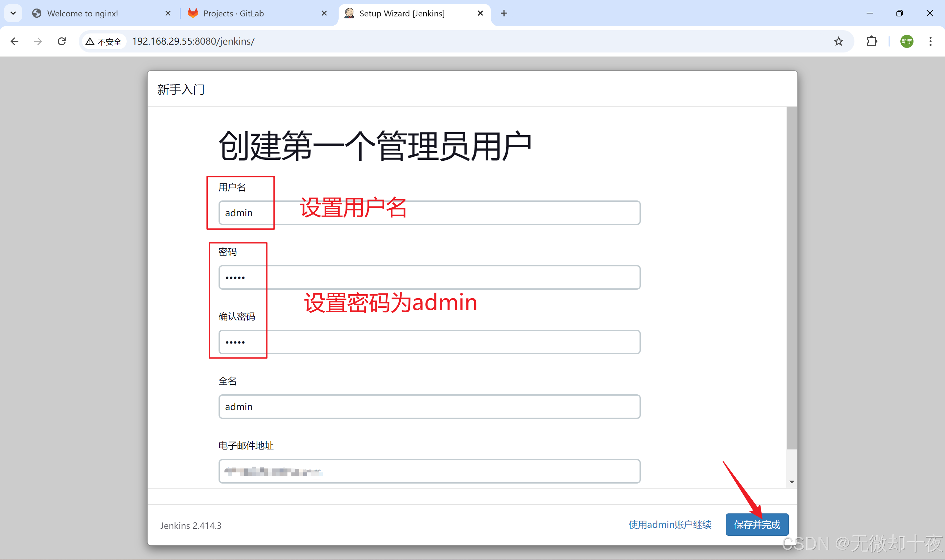Click the 电子邮件地址 input field
945x560 pixels.
click(429, 471)
